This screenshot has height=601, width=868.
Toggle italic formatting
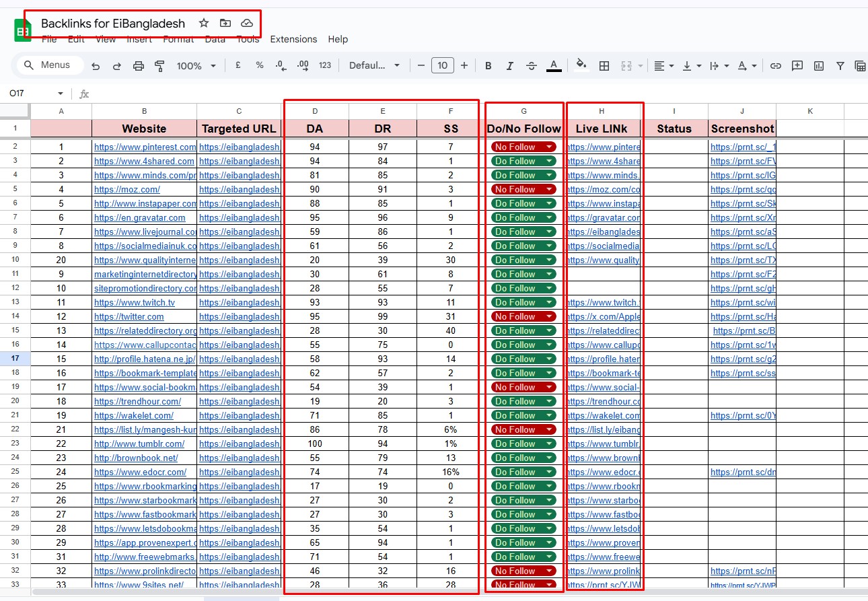(509, 66)
